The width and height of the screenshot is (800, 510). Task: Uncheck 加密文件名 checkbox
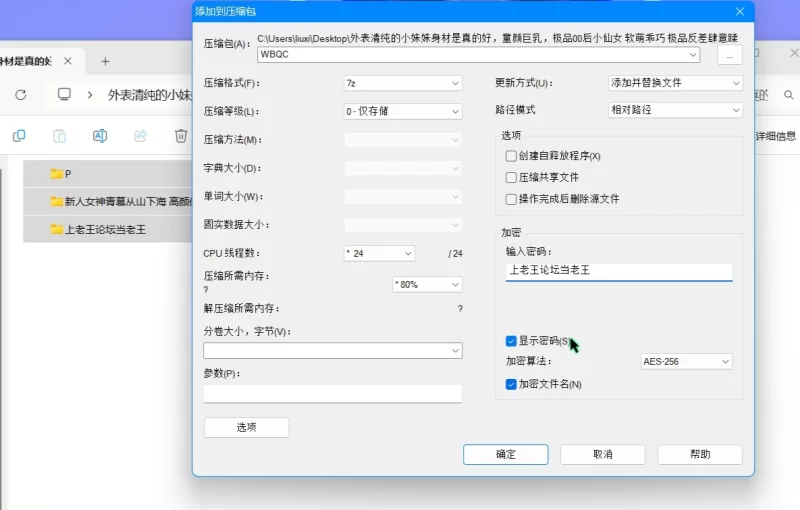511,384
